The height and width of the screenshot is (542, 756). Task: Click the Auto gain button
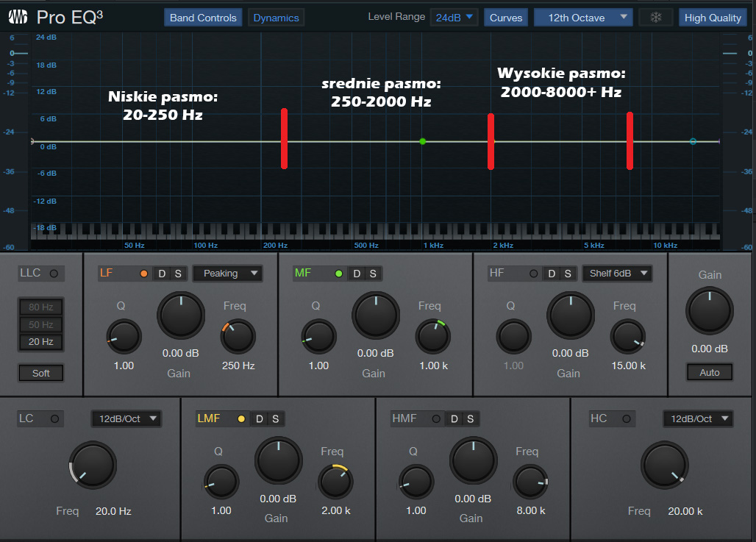(x=709, y=372)
